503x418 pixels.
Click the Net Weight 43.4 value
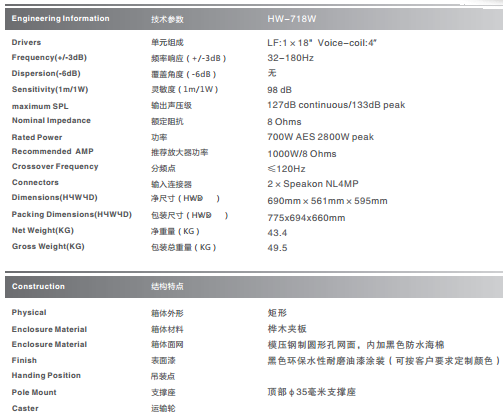click(277, 233)
